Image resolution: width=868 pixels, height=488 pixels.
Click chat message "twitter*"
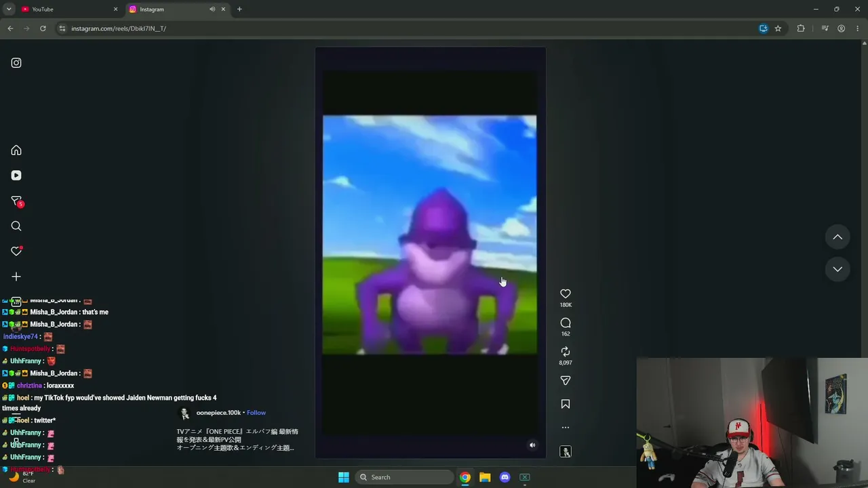pos(45,421)
